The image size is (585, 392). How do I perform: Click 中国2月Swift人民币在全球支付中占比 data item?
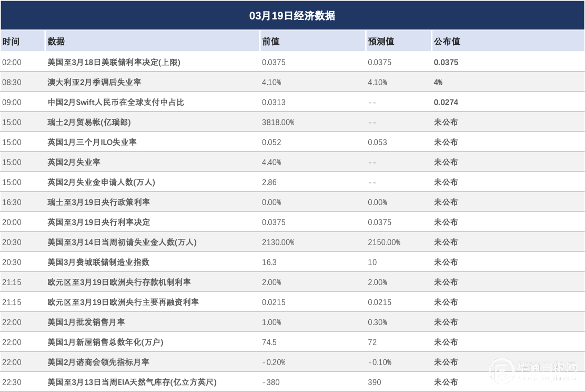116,102
